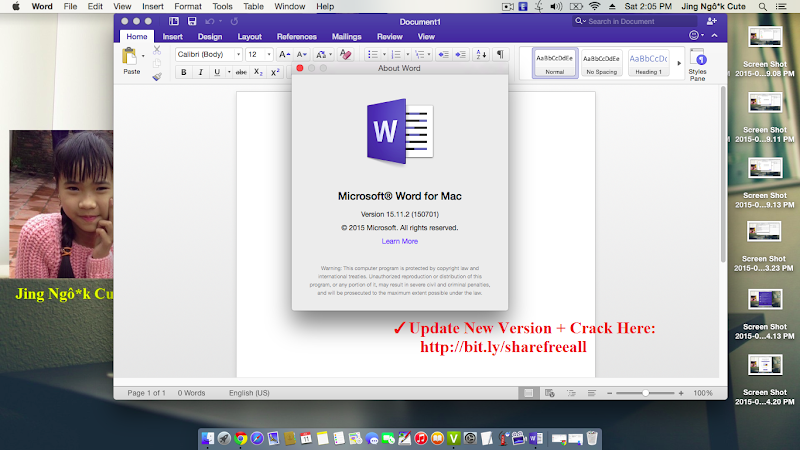Switch to the Layout ribbon tab
800x450 pixels.
point(249,37)
